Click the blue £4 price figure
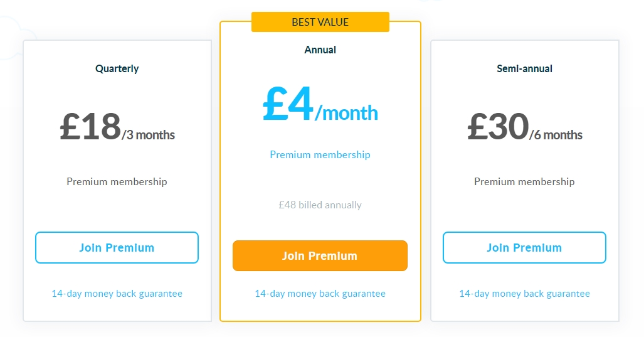This screenshot has width=644, height=337. 288,103
